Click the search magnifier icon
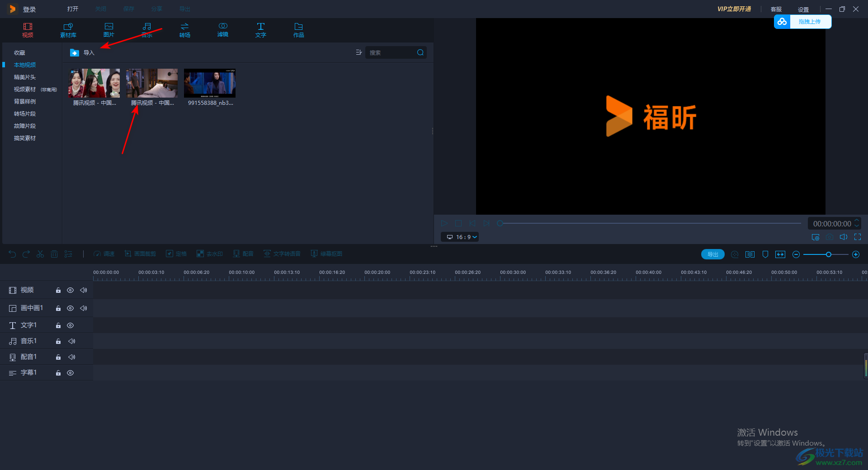 click(x=420, y=52)
